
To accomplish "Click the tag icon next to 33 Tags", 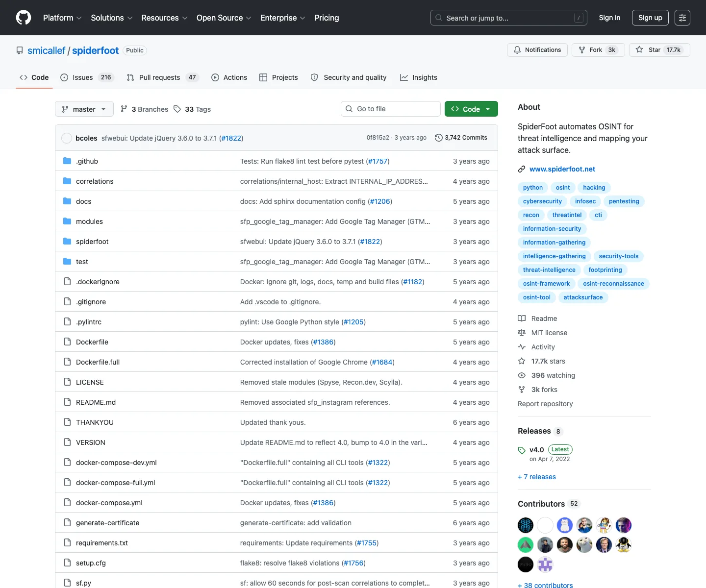I will click(x=177, y=109).
